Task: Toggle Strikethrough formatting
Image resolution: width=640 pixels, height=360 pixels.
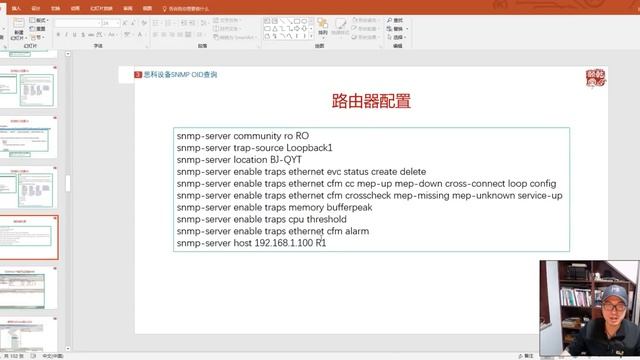Action: click(x=91, y=35)
